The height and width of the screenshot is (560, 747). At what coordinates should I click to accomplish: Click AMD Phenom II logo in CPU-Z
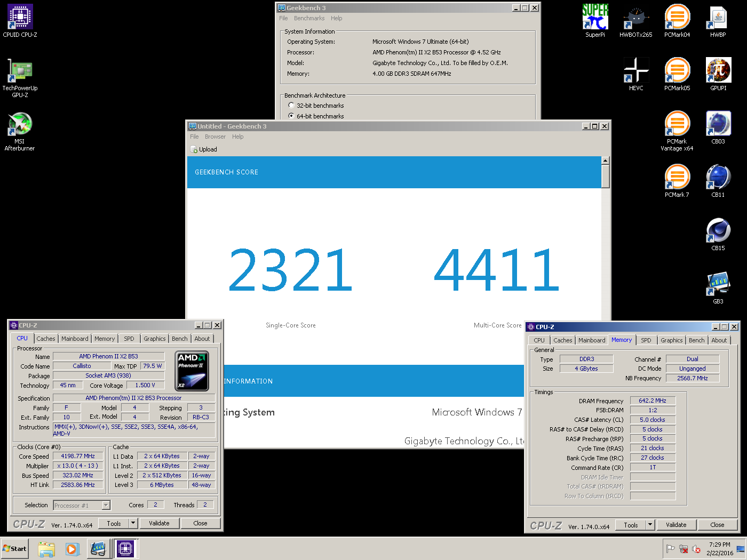(192, 371)
